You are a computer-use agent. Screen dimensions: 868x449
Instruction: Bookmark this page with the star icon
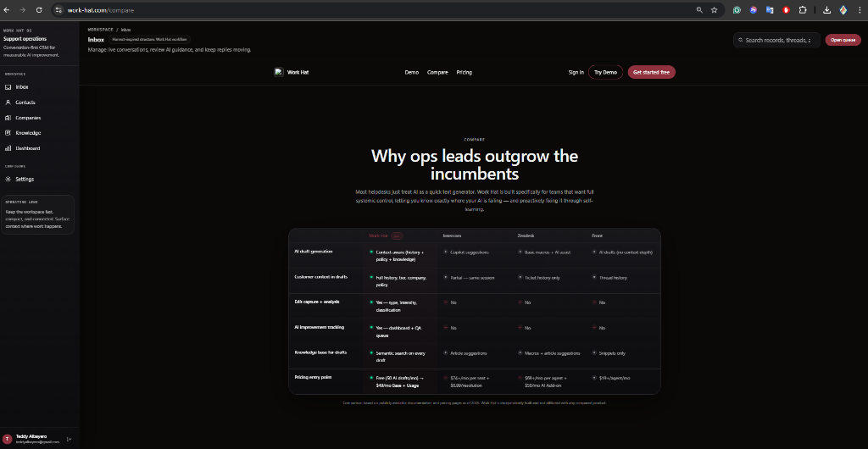tap(715, 10)
